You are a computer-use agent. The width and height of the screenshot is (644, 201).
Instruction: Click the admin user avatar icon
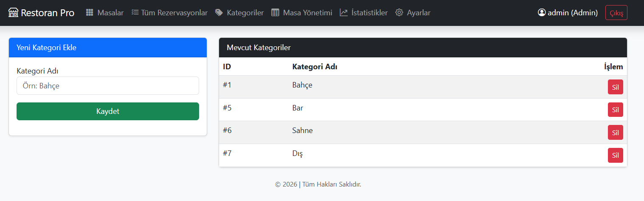pos(542,13)
